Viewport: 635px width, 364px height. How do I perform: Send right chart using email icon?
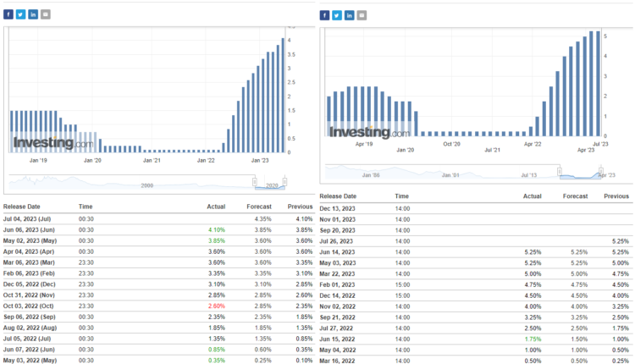[362, 15]
